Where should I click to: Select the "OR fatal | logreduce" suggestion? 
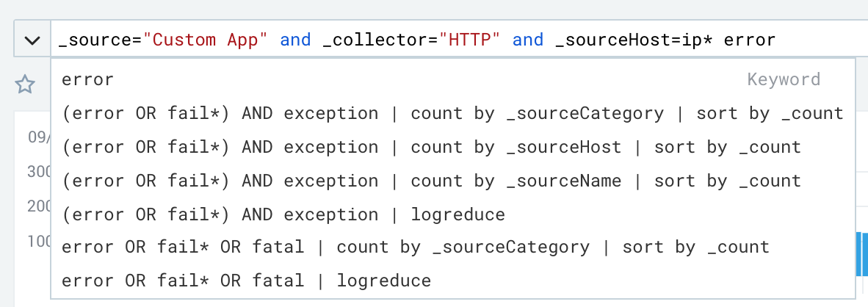[453, 281]
